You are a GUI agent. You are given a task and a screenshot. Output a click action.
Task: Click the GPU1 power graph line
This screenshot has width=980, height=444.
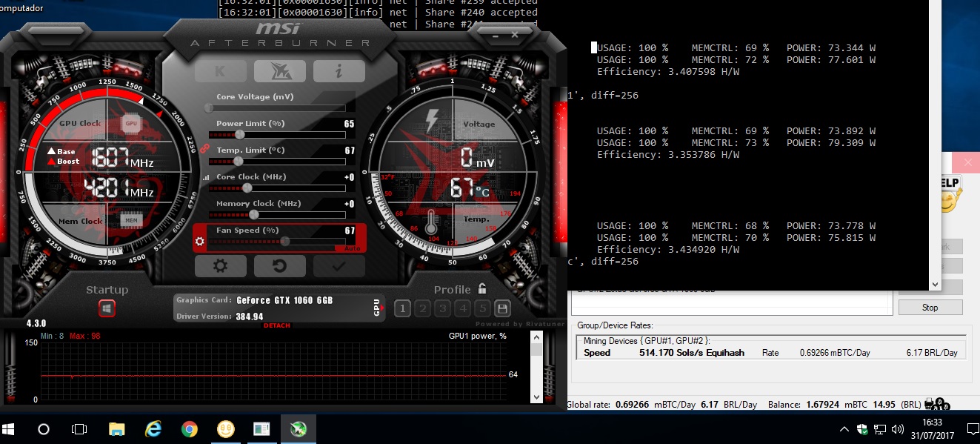click(x=273, y=376)
